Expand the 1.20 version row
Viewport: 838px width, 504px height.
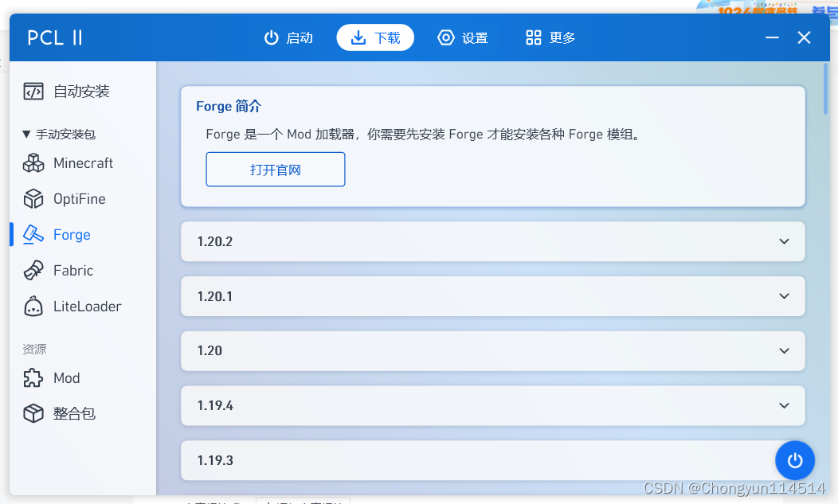pos(493,351)
